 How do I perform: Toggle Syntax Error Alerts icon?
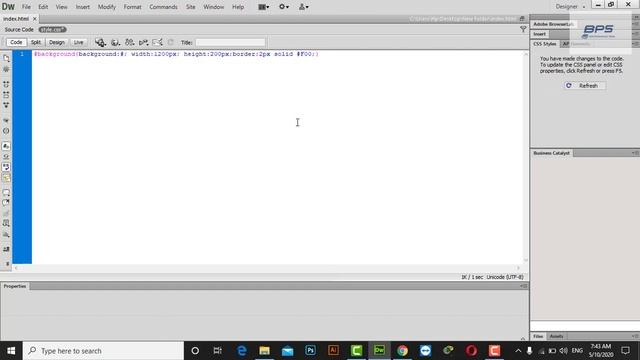click(x=6, y=178)
